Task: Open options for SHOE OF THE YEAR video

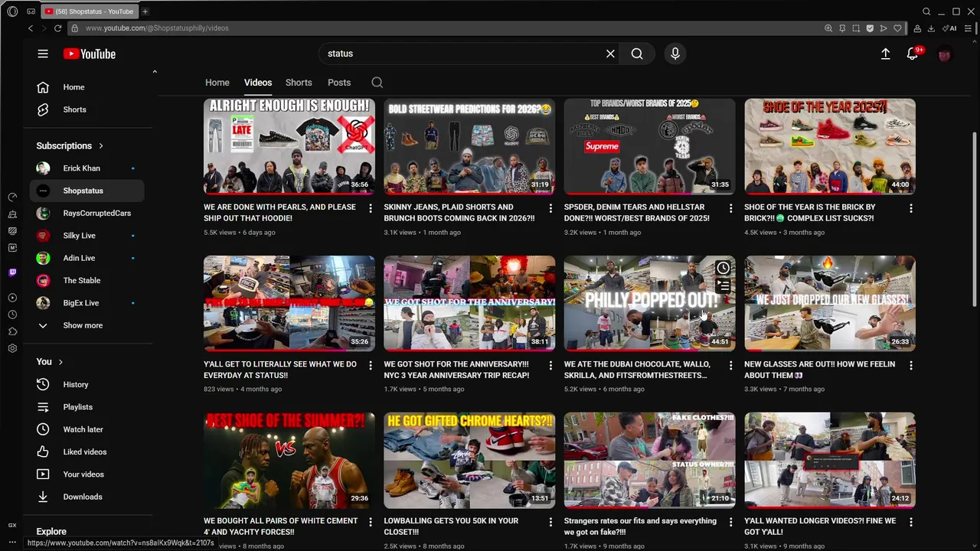Action: tap(911, 208)
